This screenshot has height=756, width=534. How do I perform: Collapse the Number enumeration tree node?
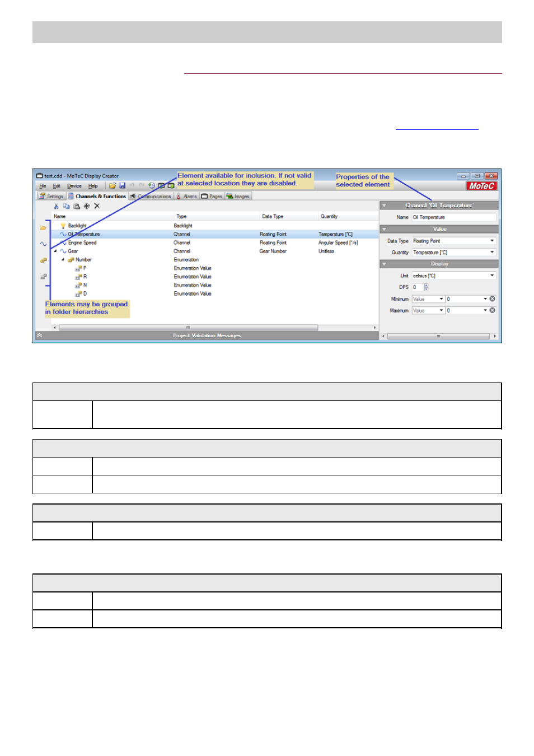tap(63, 260)
